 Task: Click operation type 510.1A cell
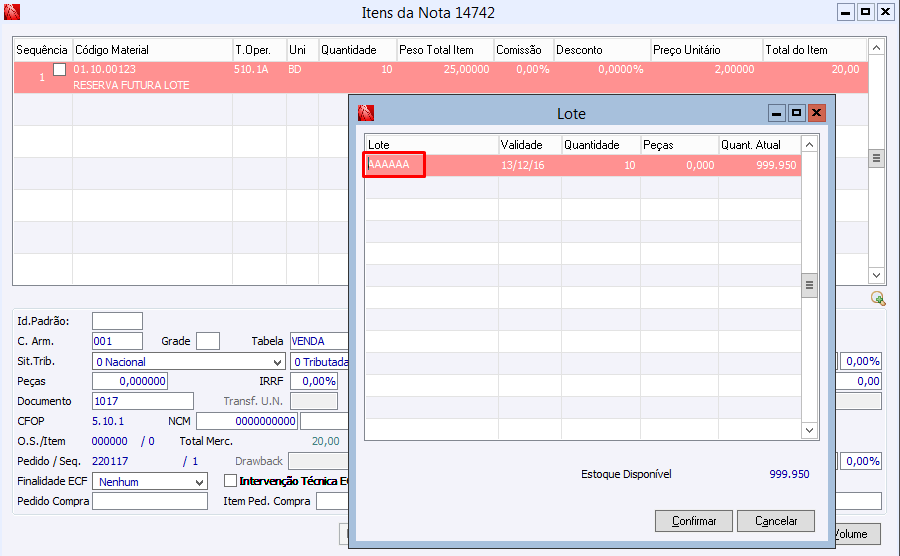pyautogui.click(x=251, y=69)
